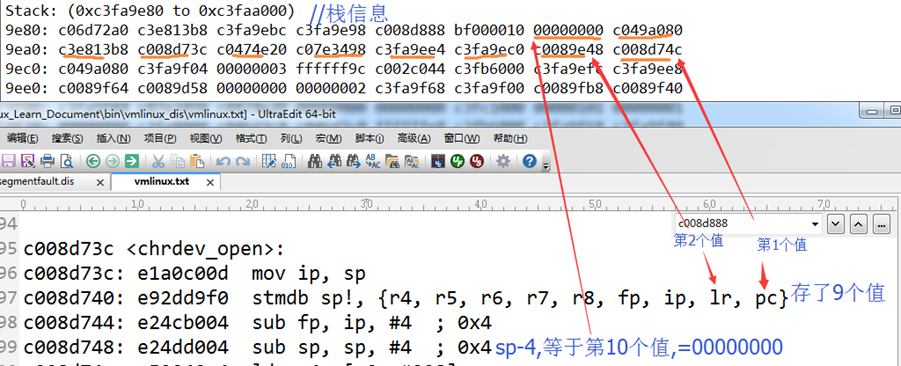Open the 项目(P) menu
The height and width of the screenshot is (366, 901).
coord(160,138)
